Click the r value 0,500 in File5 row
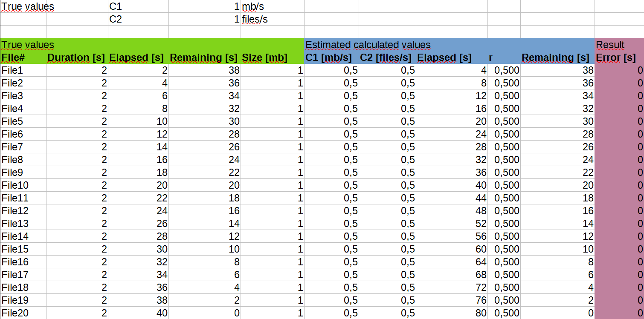 [504, 121]
